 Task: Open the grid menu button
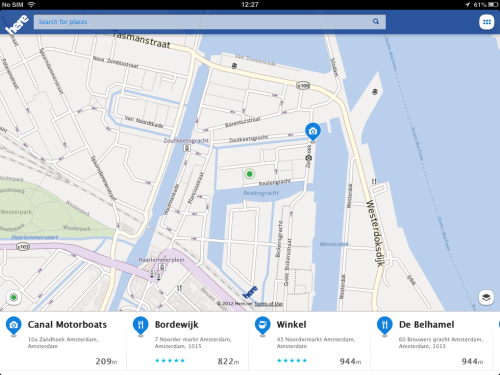pos(487,22)
